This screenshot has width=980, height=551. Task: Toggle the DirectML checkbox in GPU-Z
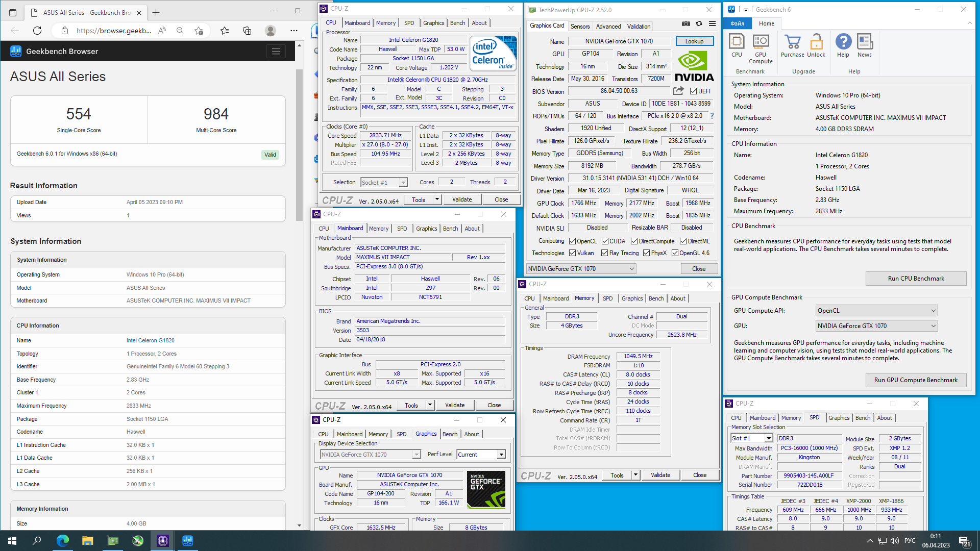(x=683, y=241)
